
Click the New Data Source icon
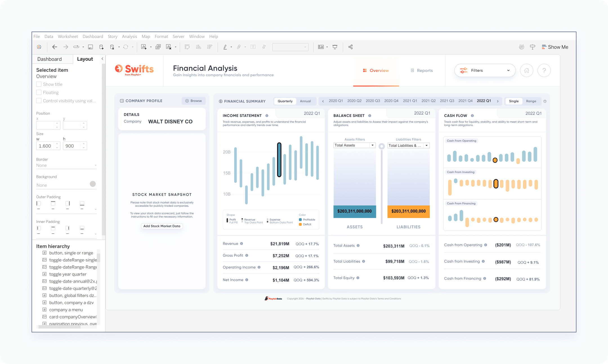(101, 47)
